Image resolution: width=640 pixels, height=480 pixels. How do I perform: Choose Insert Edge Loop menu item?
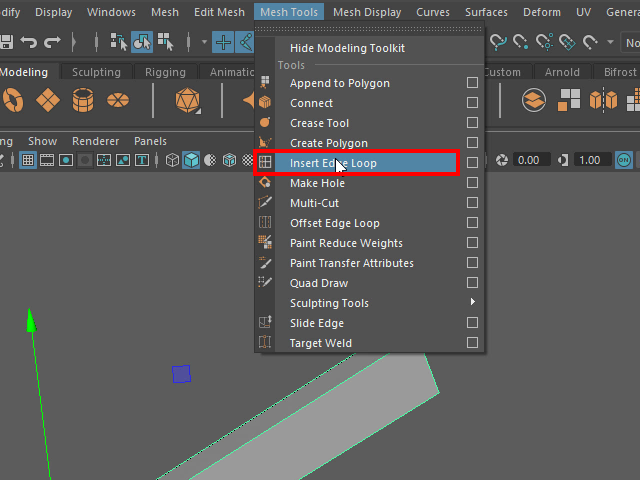pos(333,163)
